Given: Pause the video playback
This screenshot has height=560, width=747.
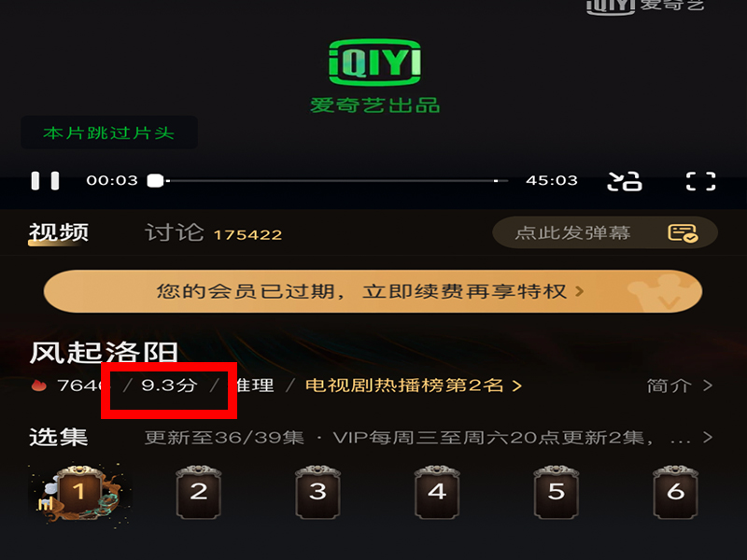Looking at the screenshot, I should click(45, 181).
